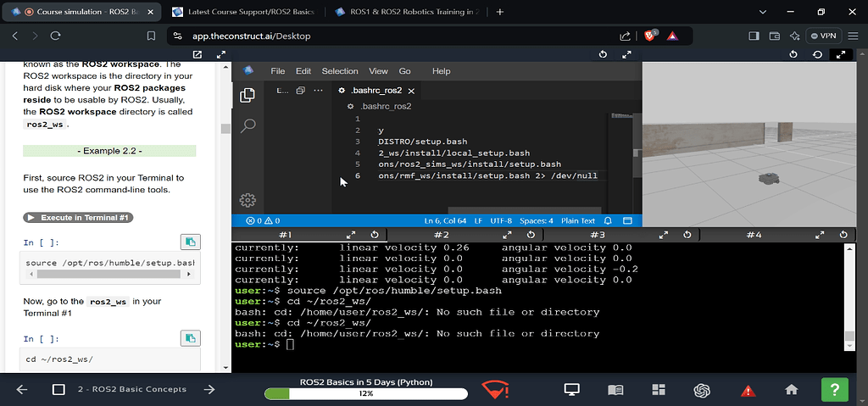This screenshot has height=406, width=868.
Task: Click the red alert triangle in the bottom bar
Action: click(748, 391)
